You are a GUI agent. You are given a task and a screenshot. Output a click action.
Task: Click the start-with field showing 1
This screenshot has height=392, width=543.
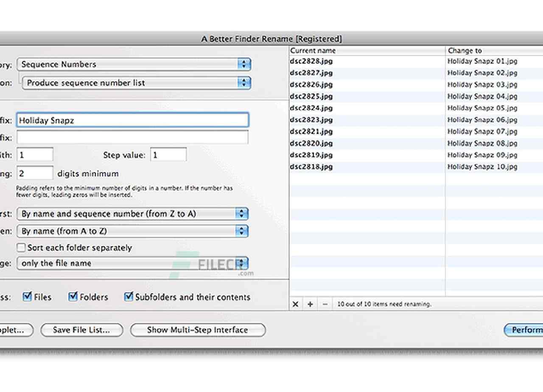(x=35, y=155)
